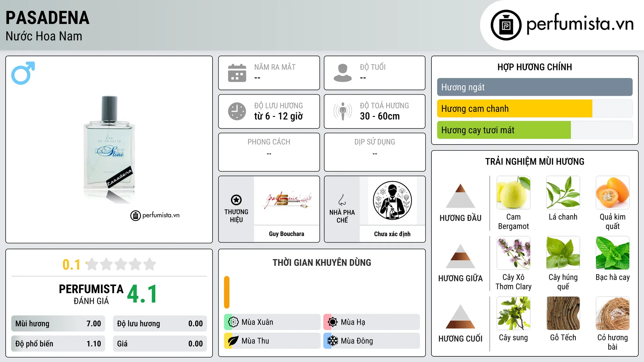The width and height of the screenshot is (644, 362).
Task: Open the Cây sung note image
Action: click(x=514, y=313)
